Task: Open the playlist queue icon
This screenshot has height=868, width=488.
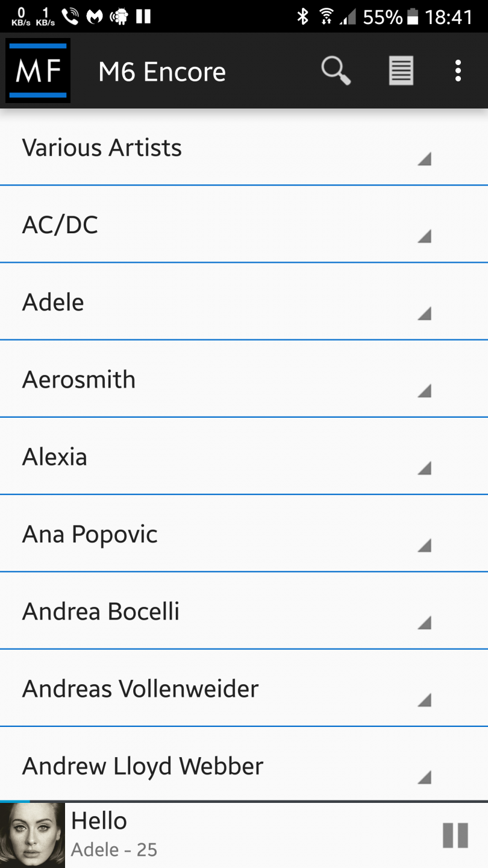Action: pyautogui.click(x=401, y=71)
